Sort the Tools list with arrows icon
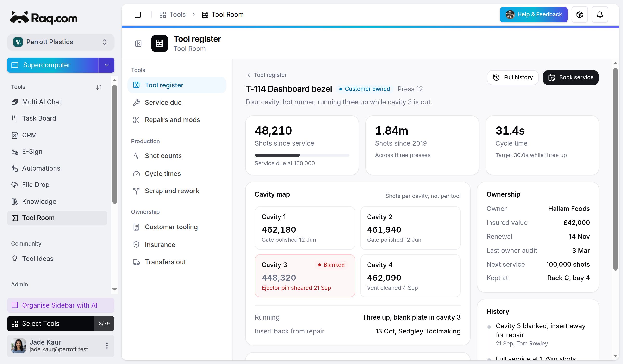 pyautogui.click(x=99, y=87)
